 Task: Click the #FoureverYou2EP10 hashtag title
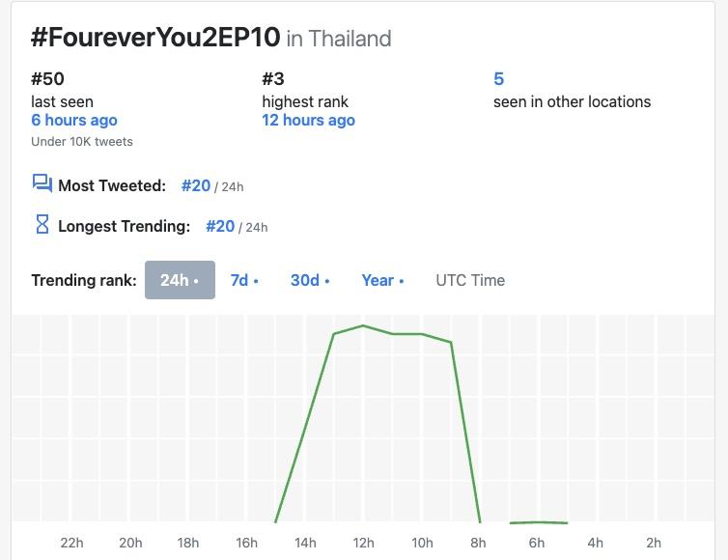tap(155, 38)
